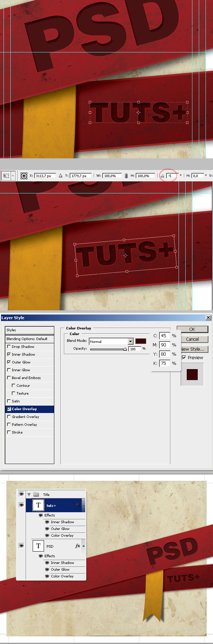213x644 pixels.
Task: Click the rotation angle field showing -5
Action: point(171,176)
